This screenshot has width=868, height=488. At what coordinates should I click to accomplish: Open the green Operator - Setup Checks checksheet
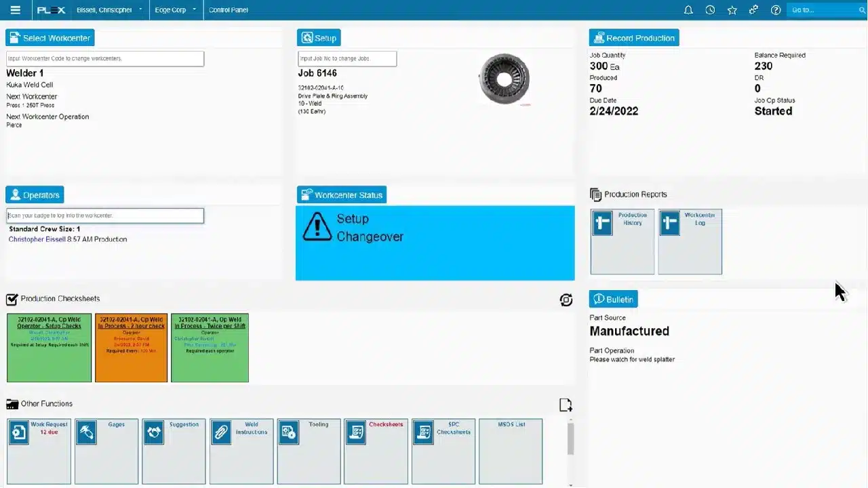tap(49, 348)
